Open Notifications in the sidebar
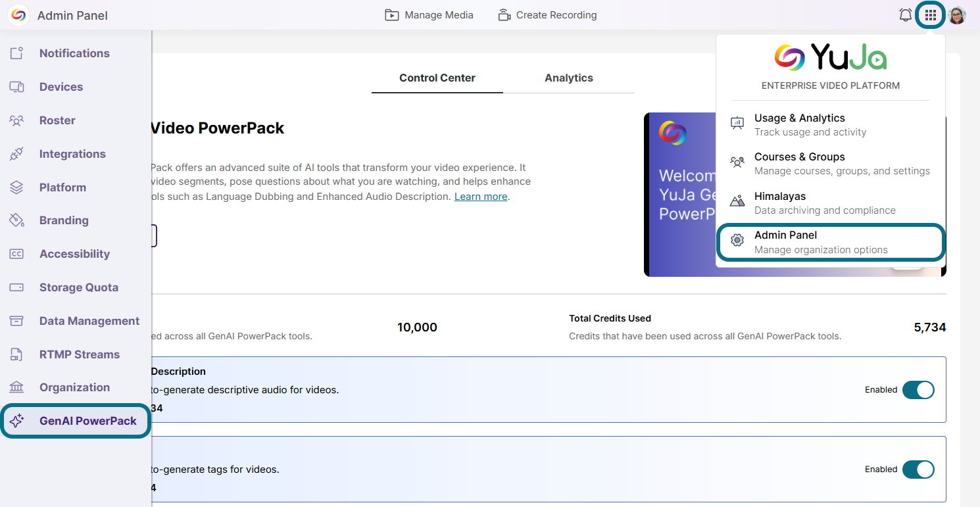Image resolution: width=980 pixels, height=507 pixels. tap(76, 53)
